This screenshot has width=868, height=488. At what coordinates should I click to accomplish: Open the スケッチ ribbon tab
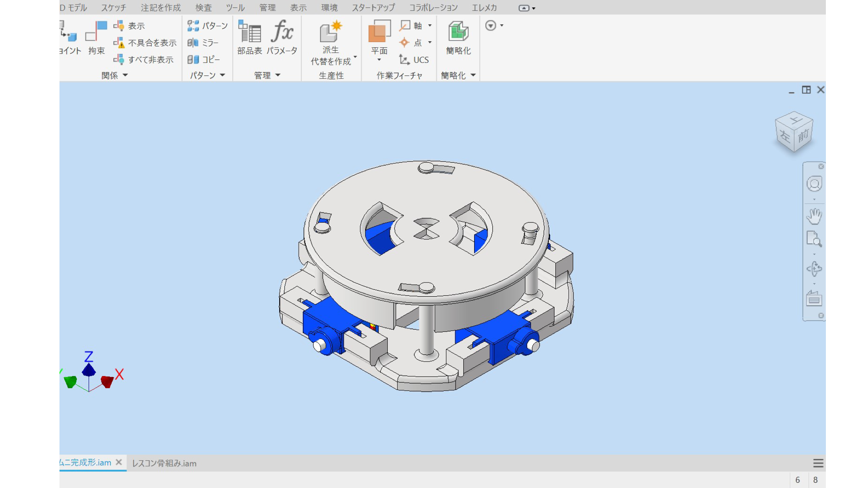tap(114, 8)
